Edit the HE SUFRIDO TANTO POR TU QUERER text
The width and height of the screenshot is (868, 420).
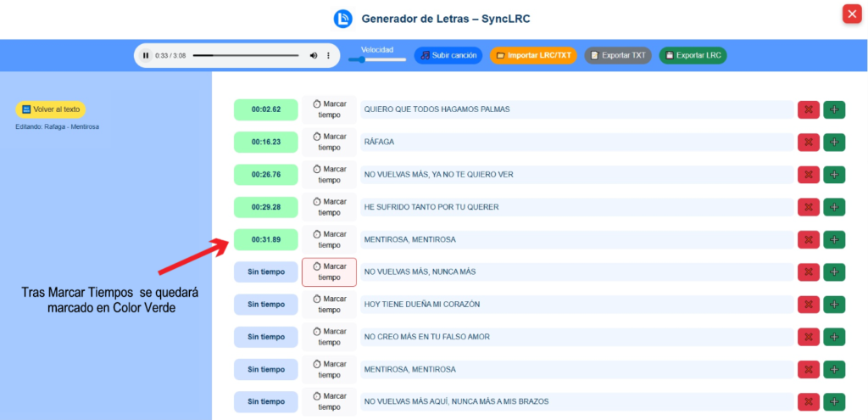[576, 207]
